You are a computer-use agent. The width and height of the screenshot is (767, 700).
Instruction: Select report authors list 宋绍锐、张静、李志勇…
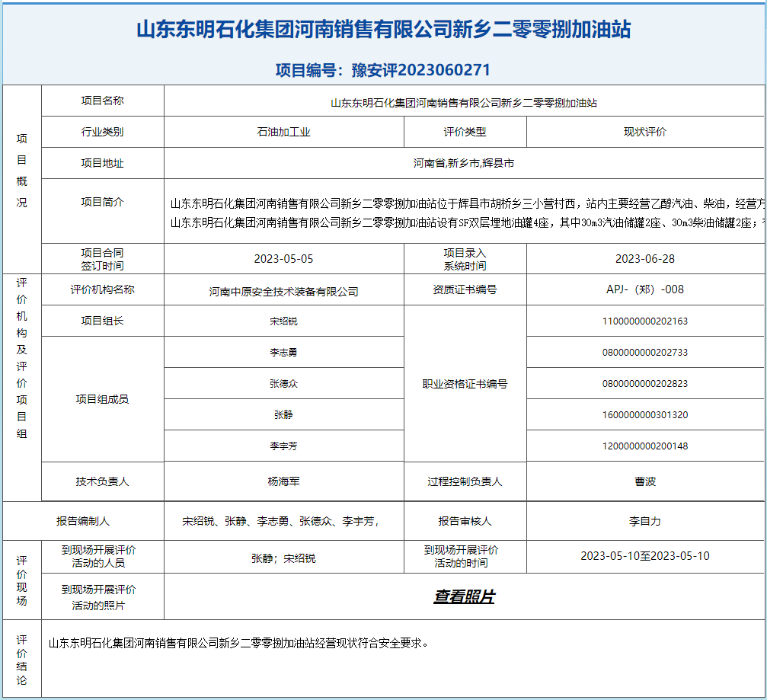click(281, 522)
